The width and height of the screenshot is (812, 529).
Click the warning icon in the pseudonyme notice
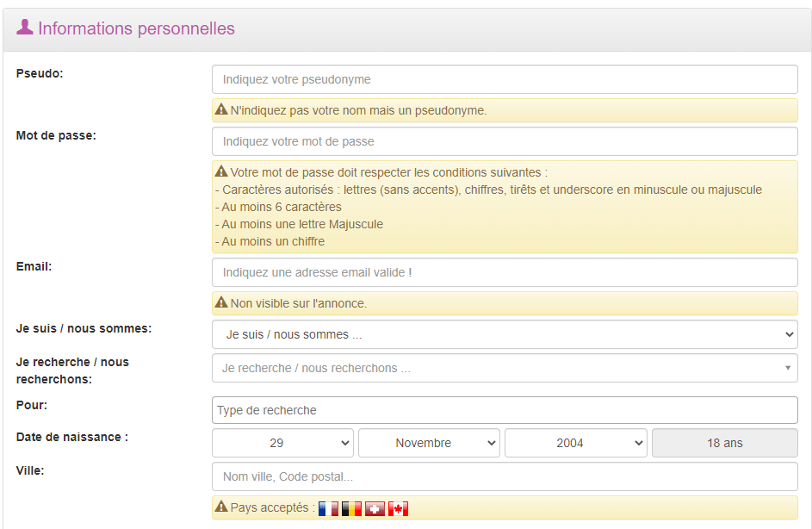221,109
